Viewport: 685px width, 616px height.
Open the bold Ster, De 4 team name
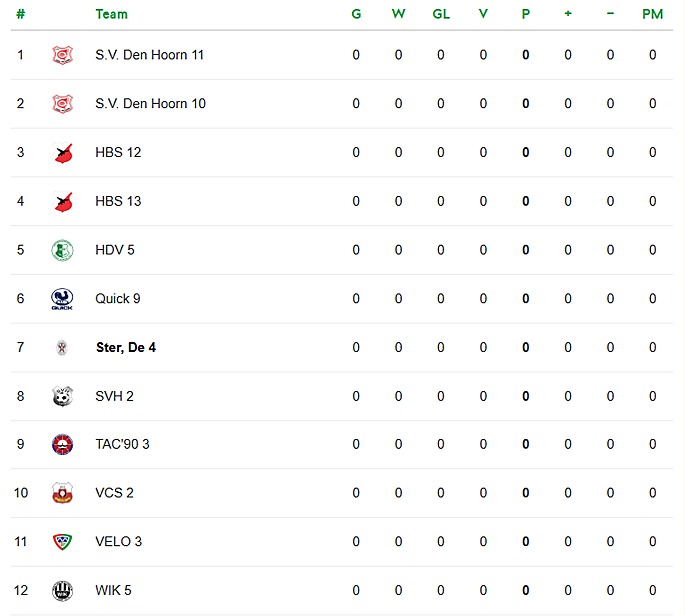pyautogui.click(x=126, y=348)
